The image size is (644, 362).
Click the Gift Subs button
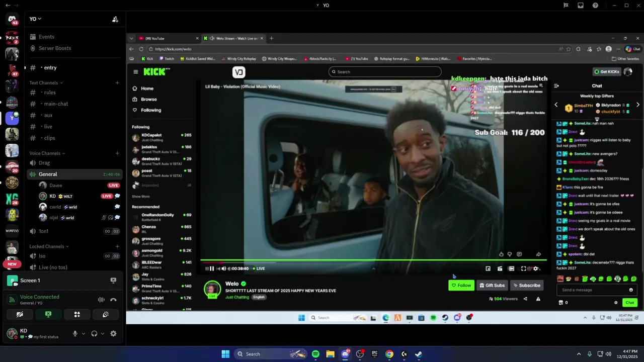[492, 286]
